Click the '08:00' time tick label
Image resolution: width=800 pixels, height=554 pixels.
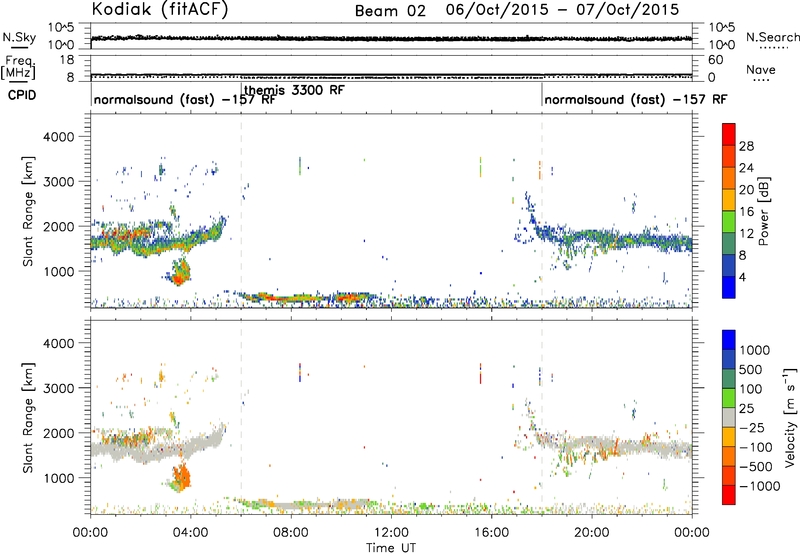tap(291, 533)
